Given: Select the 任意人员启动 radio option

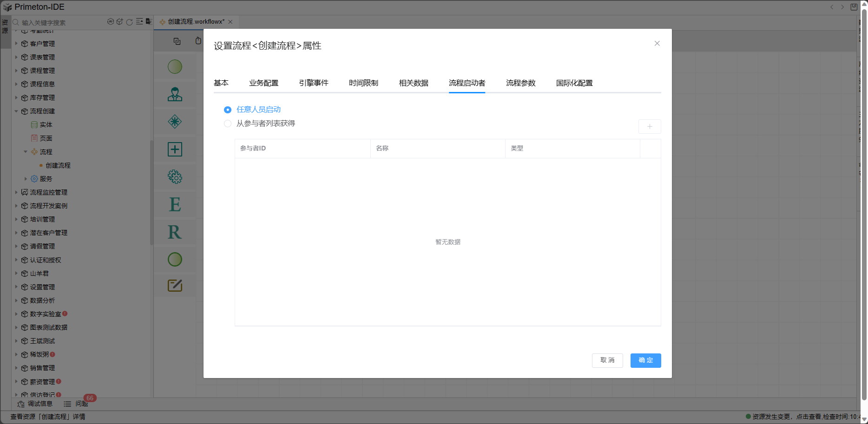Looking at the screenshot, I should click(x=228, y=110).
